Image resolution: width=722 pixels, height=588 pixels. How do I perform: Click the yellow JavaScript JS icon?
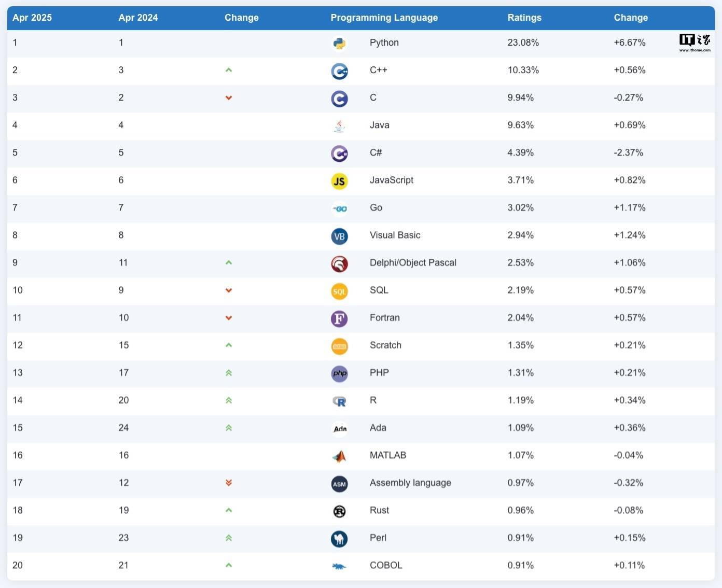click(339, 181)
